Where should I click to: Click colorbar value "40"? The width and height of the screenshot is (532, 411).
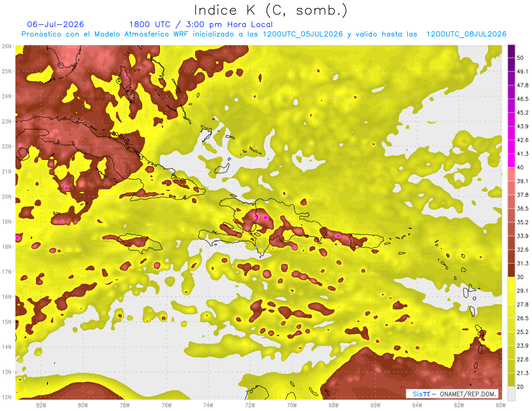tap(521, 168)
